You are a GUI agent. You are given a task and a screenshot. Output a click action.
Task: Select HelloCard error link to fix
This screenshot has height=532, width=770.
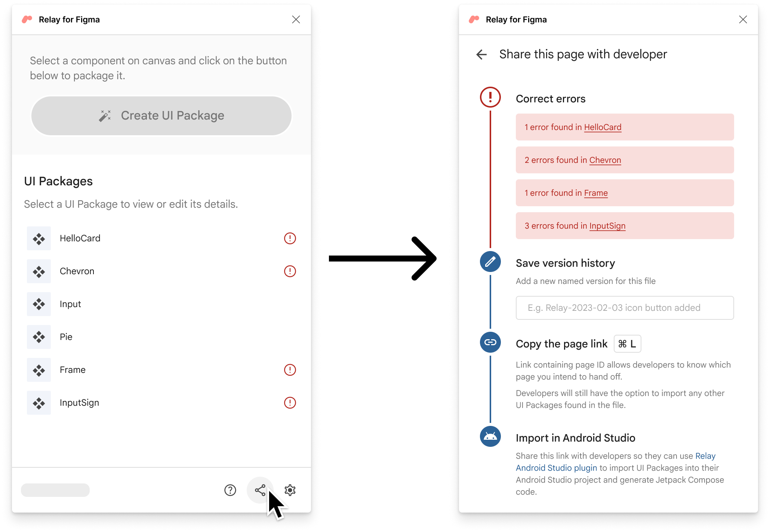point(603,127)
